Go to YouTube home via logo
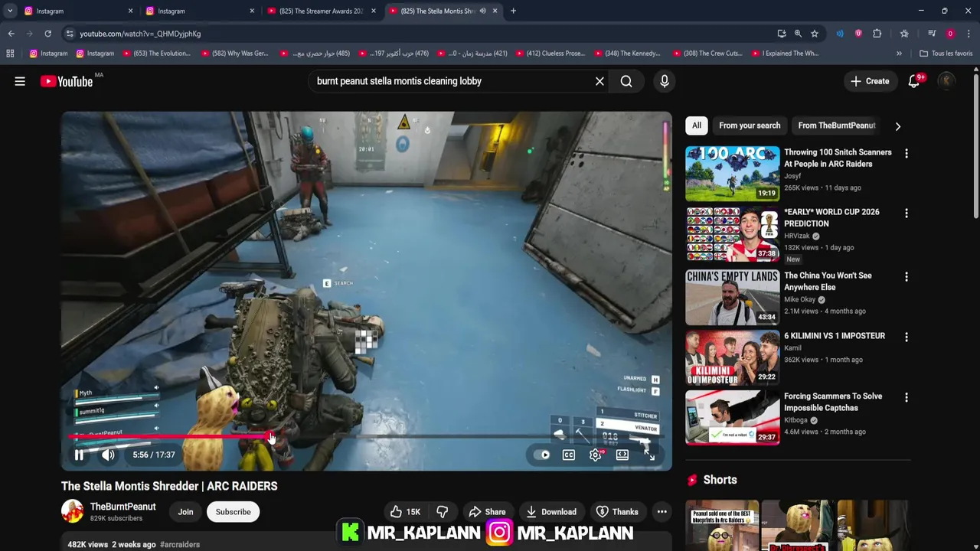 point(67,81)
